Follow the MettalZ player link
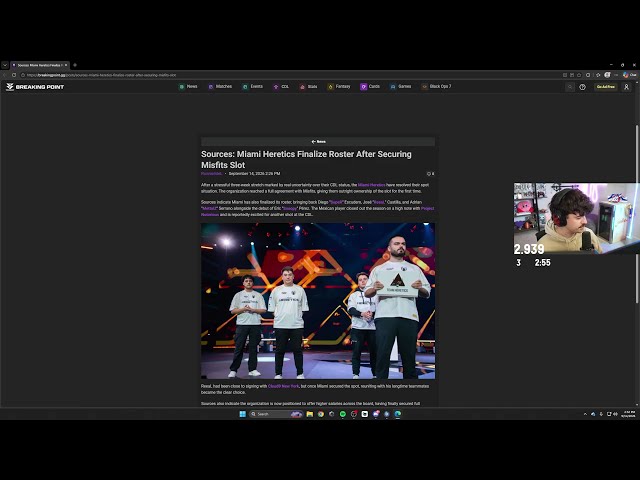Screen dimensions: 640x480 pos(210,209)
